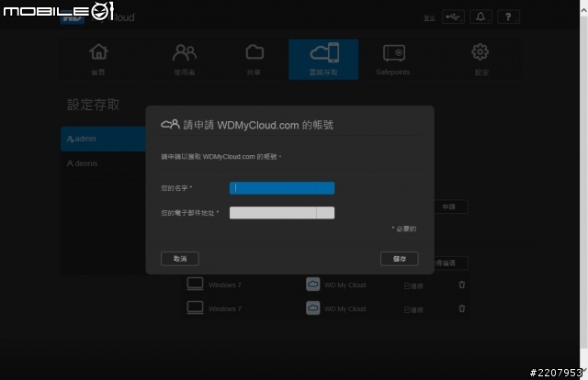Click the USB device icon
The height and width of the screenshot is (380, 588).
pos(453,17)
